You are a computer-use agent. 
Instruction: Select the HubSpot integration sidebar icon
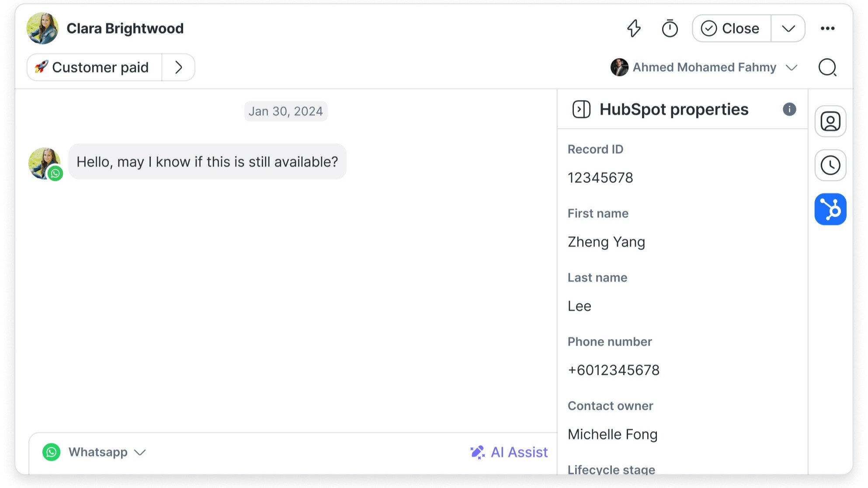pos(830,209)
